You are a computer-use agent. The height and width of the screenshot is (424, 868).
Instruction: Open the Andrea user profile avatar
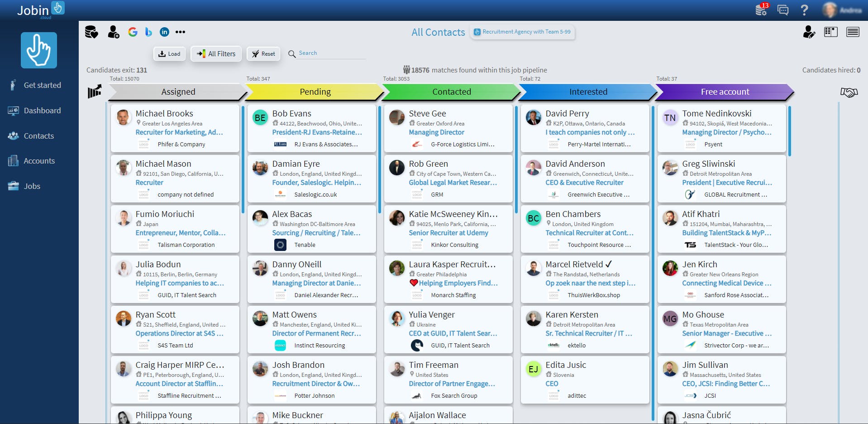click(829, 10)
